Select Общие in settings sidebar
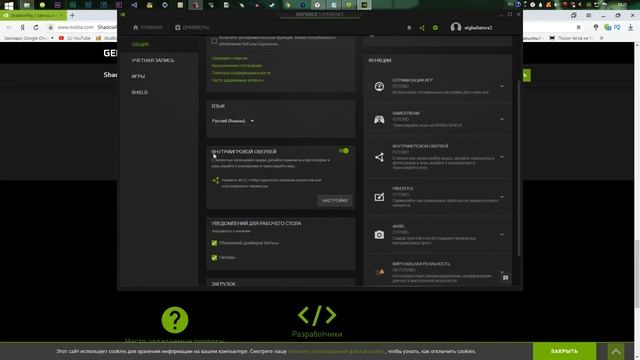Image resolution: width=640 pixels, height=360 pixels. (140, 44)
